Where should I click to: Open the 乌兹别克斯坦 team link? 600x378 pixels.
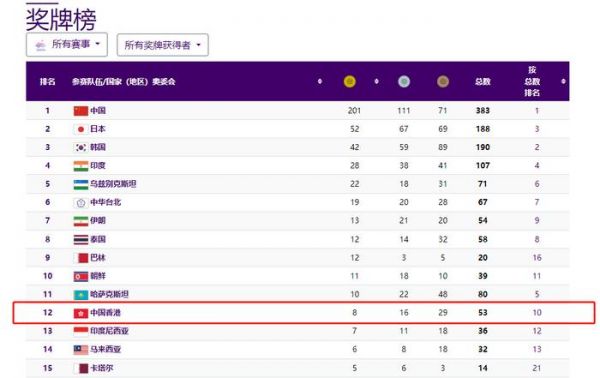click(113, 184)
